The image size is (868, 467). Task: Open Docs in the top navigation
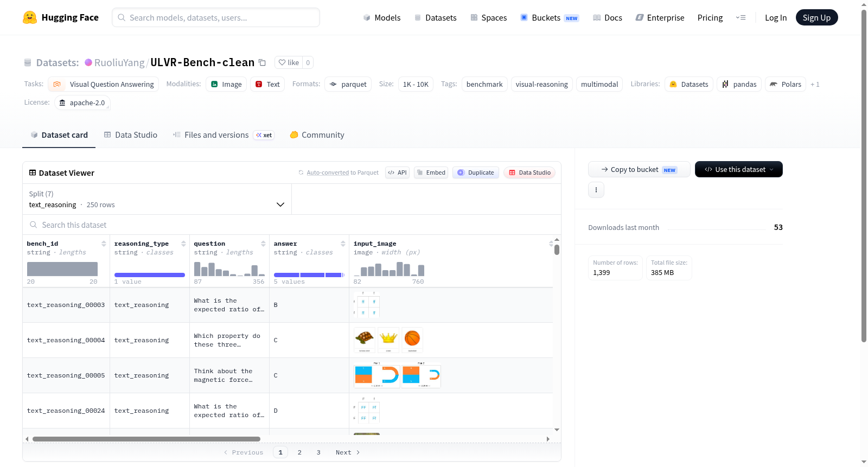point(608,17)
